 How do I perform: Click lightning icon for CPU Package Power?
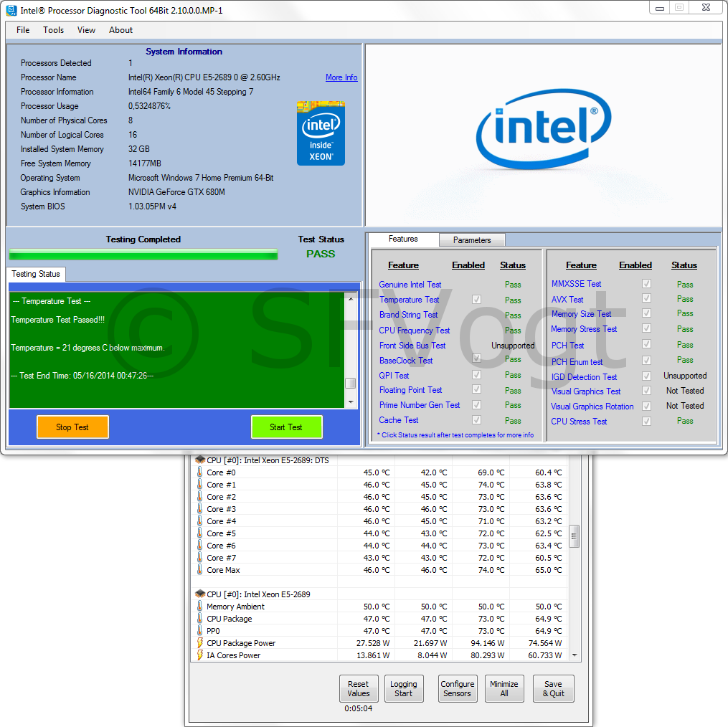click(x=200, y=642)
